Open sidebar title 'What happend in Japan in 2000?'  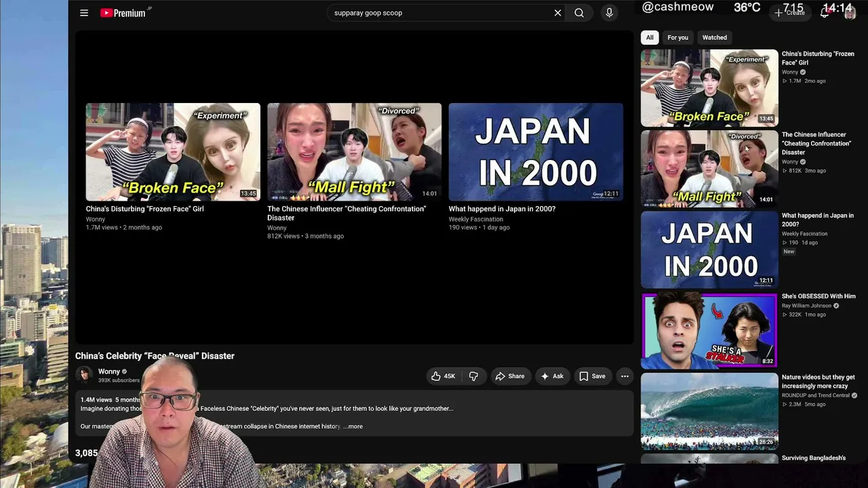(x=818, y=220)
